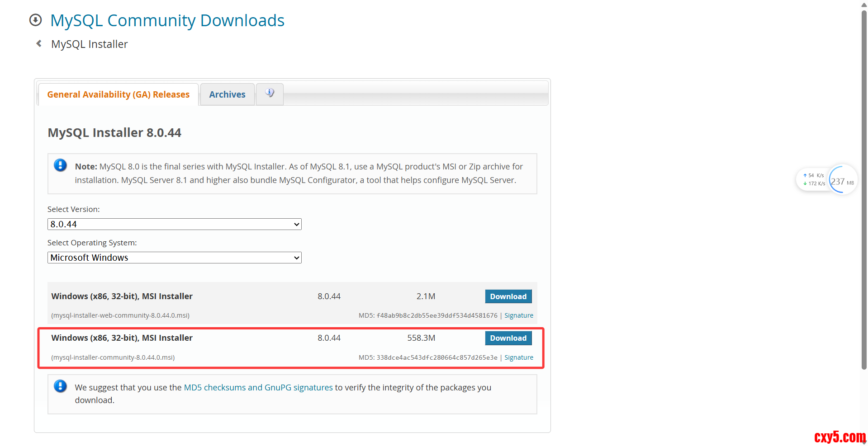Go to MySQL Community Downloads heading link
The height and width of the screenshot is (446, 868).
(167, 20)
